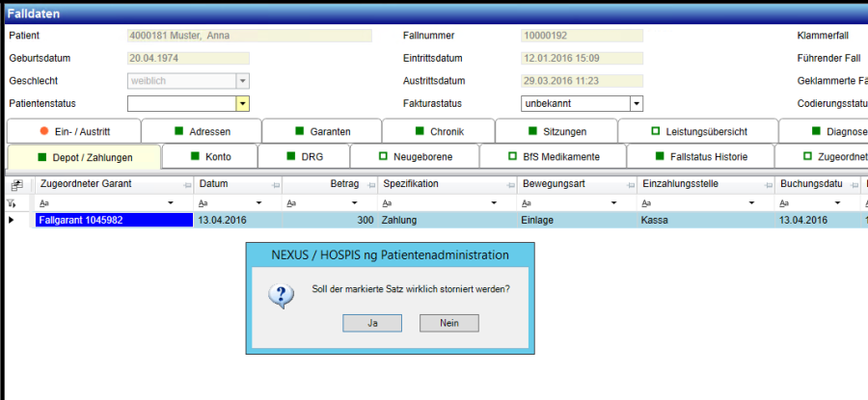Go to the Chronik tab
868x400 pixels.
[x=439, y=132]
